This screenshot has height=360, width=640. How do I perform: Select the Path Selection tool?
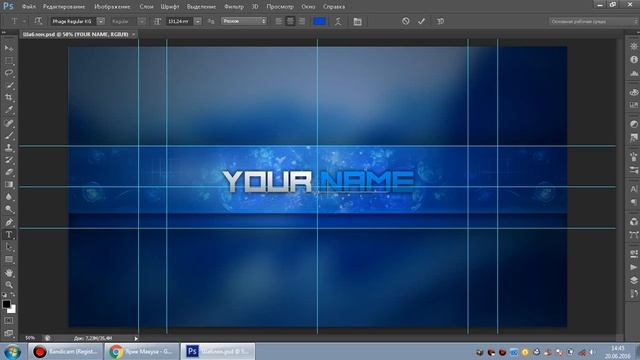tap(9, 247)
